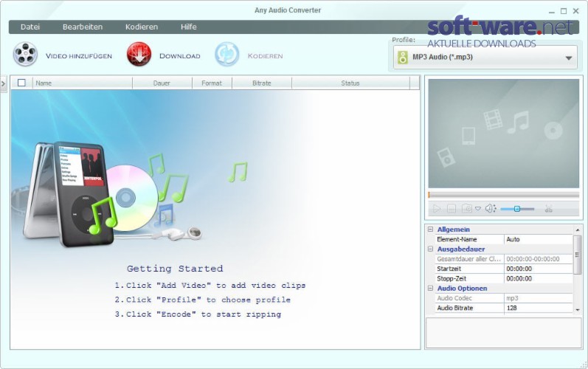This screenshot has width=588, height=369.
Task: Select the Stopp-Zeit label
Action: tap(452, 278)
